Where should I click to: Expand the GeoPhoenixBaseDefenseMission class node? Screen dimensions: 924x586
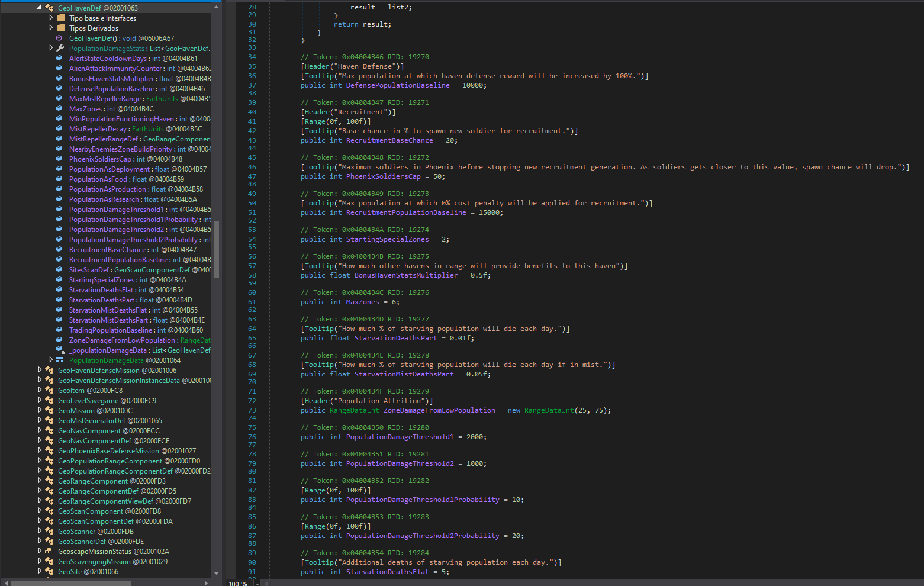tap(40, 450)
